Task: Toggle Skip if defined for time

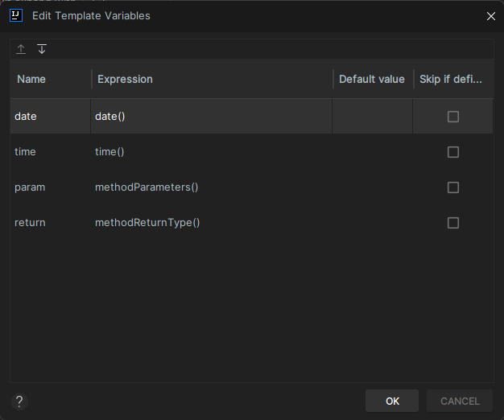Action: [453, 152]
